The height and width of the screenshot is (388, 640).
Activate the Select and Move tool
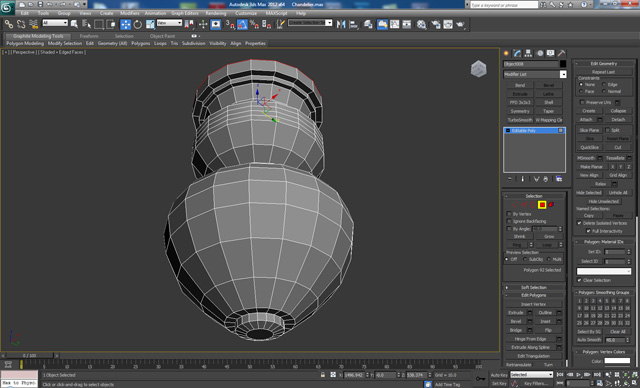(x=126, y=24)
